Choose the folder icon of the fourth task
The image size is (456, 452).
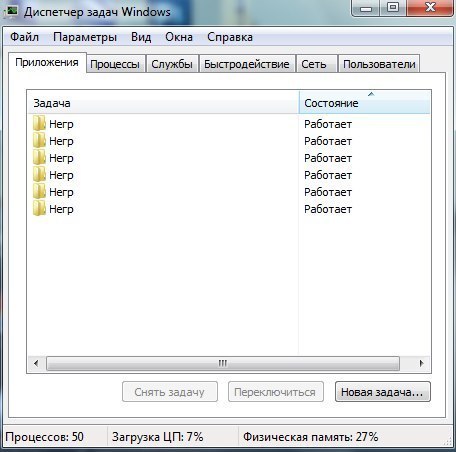tap(39, 175)
